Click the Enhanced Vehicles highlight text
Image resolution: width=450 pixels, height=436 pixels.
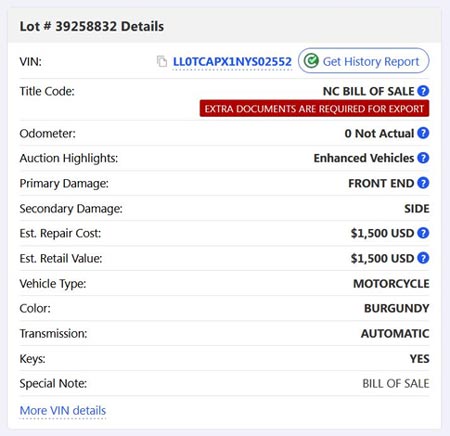pyautogui.click(x=364, y=158)
